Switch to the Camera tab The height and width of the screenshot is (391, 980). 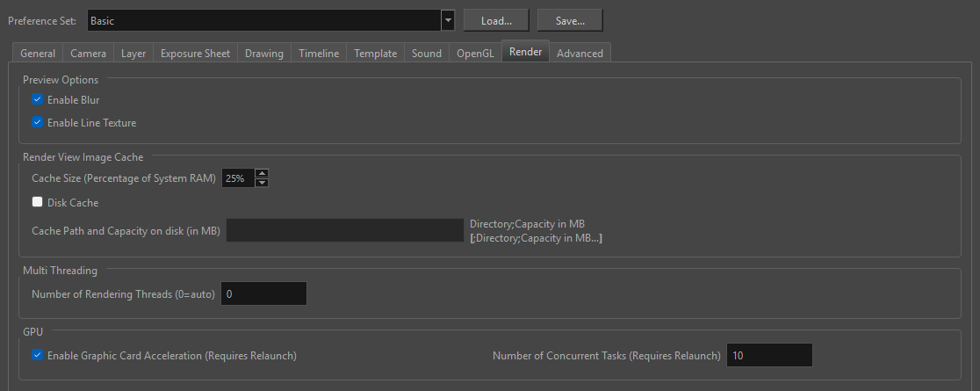point(88,54)
